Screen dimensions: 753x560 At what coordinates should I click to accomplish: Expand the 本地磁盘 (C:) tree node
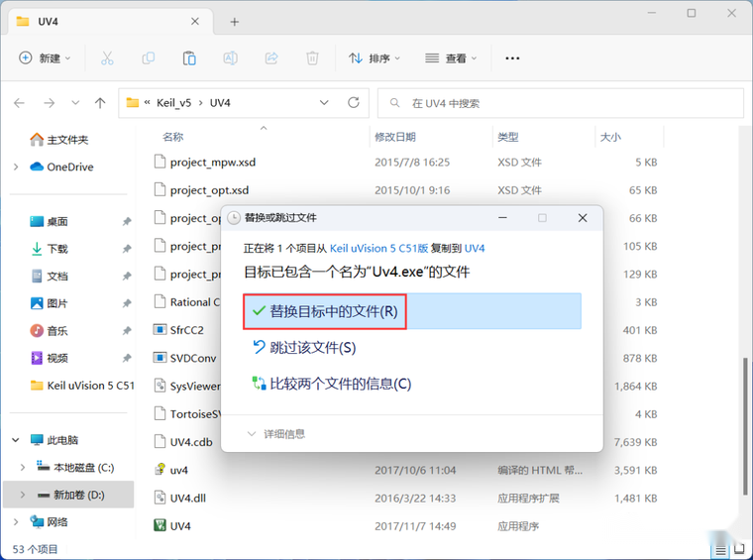click(24, 467)
